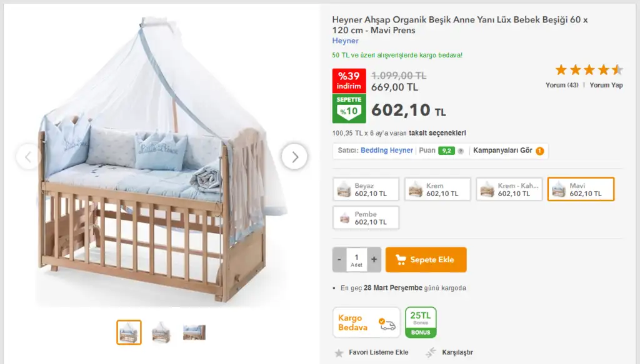Open the Bedding Heyner seller link
This screenshot has height=364, width=640.
point(386,150)
